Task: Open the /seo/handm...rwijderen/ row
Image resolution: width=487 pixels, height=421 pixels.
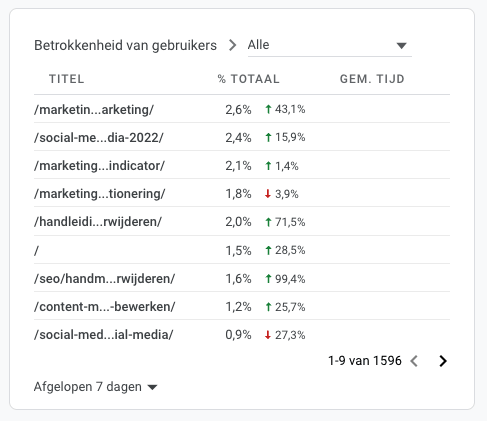Action: click(x=242, y=278)
